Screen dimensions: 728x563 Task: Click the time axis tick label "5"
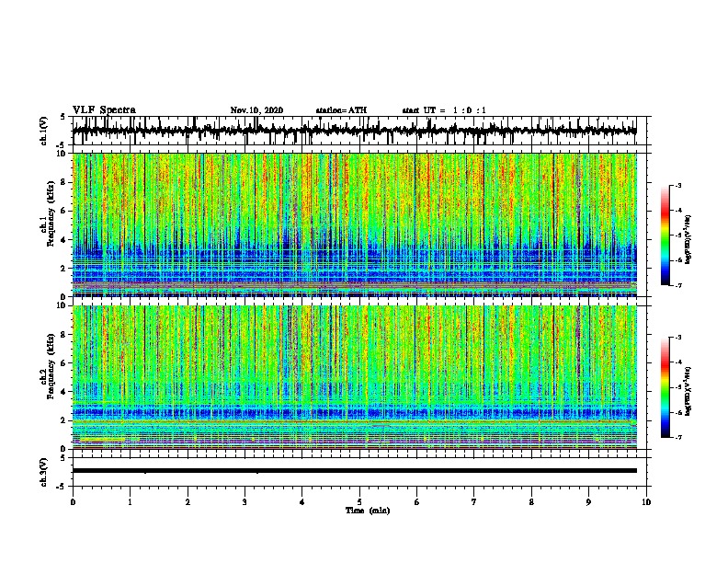click(x=359, y=502)
